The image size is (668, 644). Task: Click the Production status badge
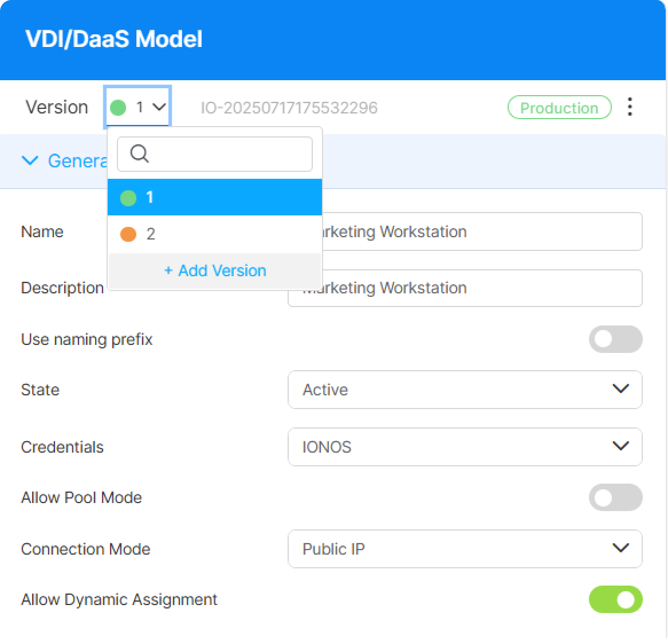[559, 108]
